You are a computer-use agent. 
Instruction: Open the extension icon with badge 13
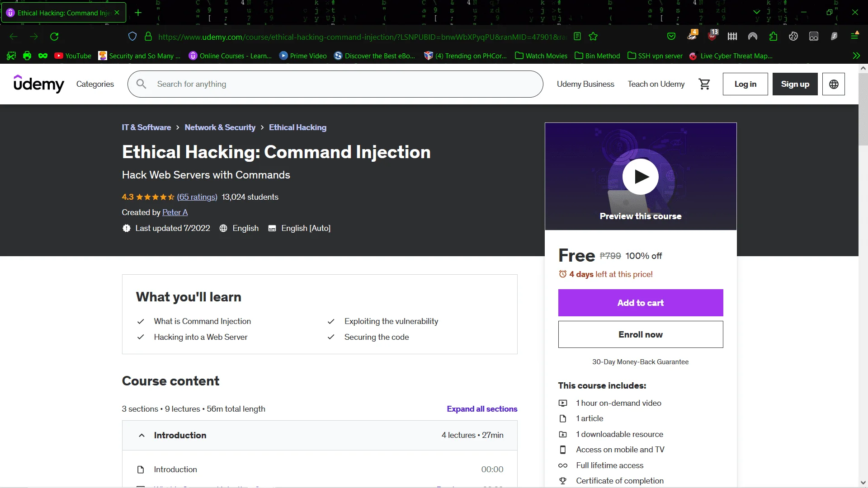[x=712, y=36]
